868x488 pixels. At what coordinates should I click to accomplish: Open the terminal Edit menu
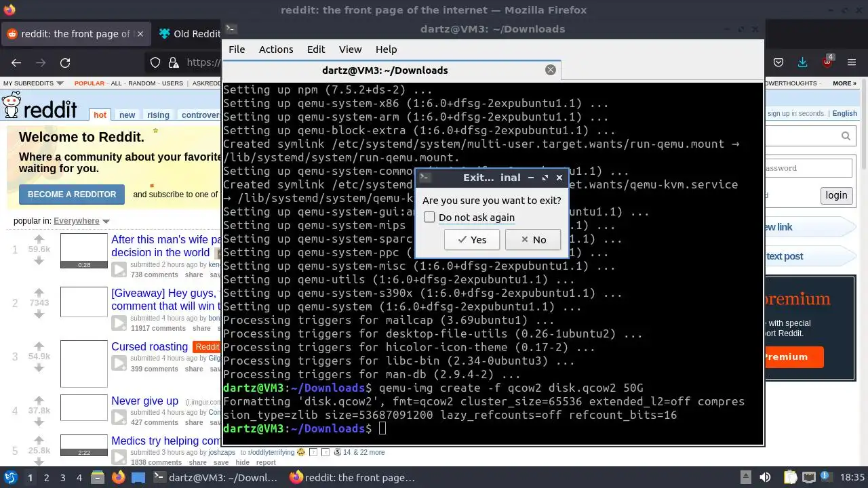(316, 49)
